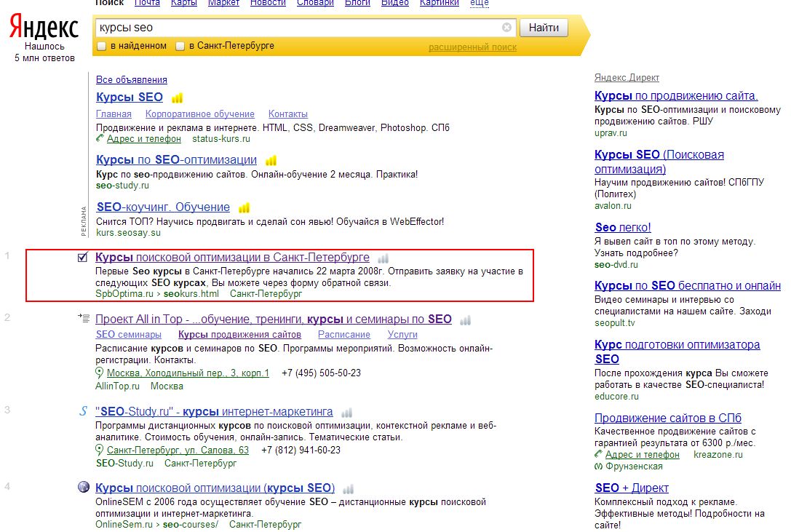Click the globe favicon of the OnlineSEM result
The width and height of the screenshot is (791, 532).
tap(83, 487)
